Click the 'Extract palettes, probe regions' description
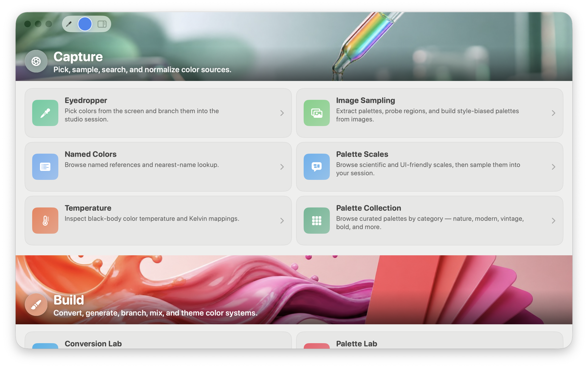The image size is (588, 368). (x=427, y=115)
